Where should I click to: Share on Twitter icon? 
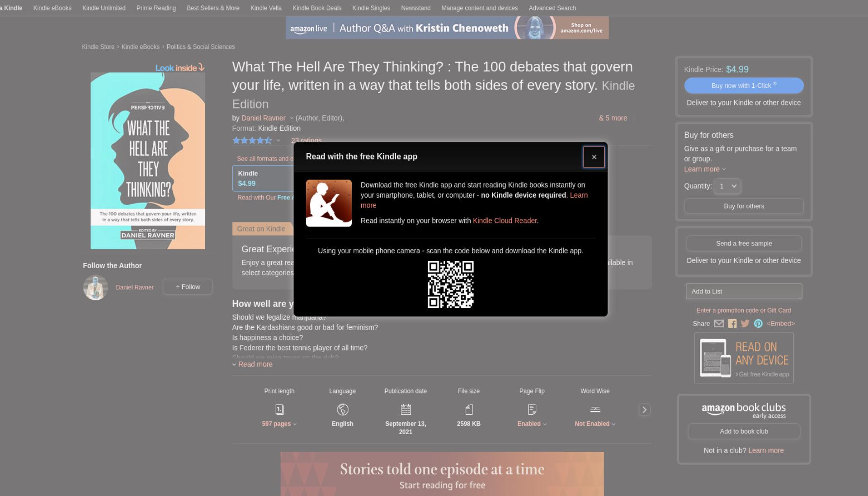(745, 323)
